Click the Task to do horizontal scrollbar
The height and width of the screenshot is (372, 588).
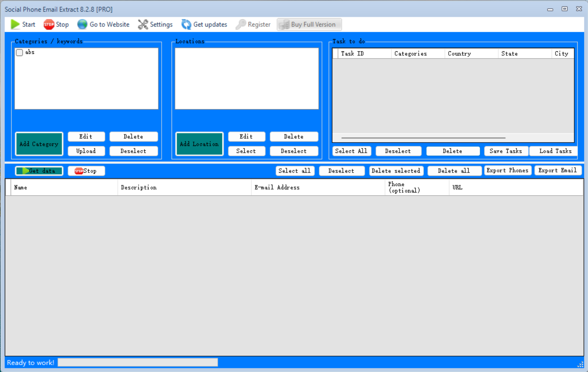click(x=423, y=138)
